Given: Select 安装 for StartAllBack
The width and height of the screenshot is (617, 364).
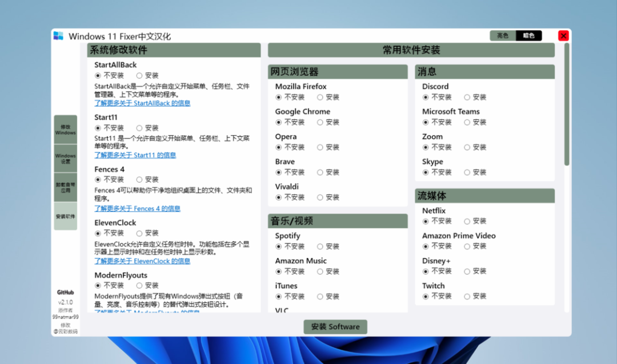Looking at the screenshot, I should [139, 75].
